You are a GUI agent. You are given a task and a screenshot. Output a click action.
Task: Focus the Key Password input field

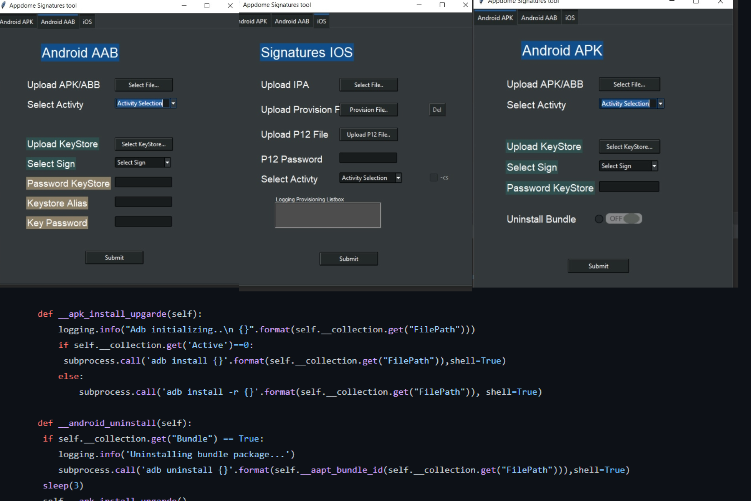coord(143,221)
